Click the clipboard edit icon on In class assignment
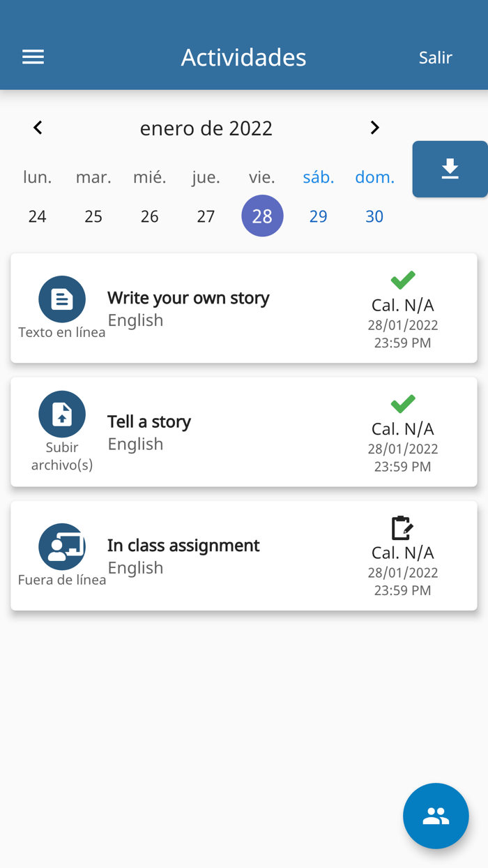The width and height of the screenshot is (488, 868). [402, 528]
